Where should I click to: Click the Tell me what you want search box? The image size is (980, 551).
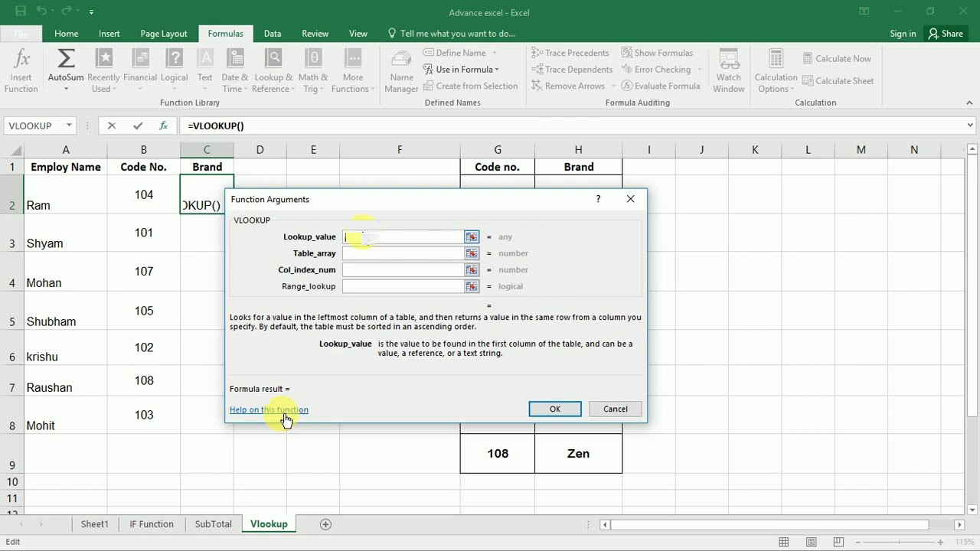coord(452,34)
